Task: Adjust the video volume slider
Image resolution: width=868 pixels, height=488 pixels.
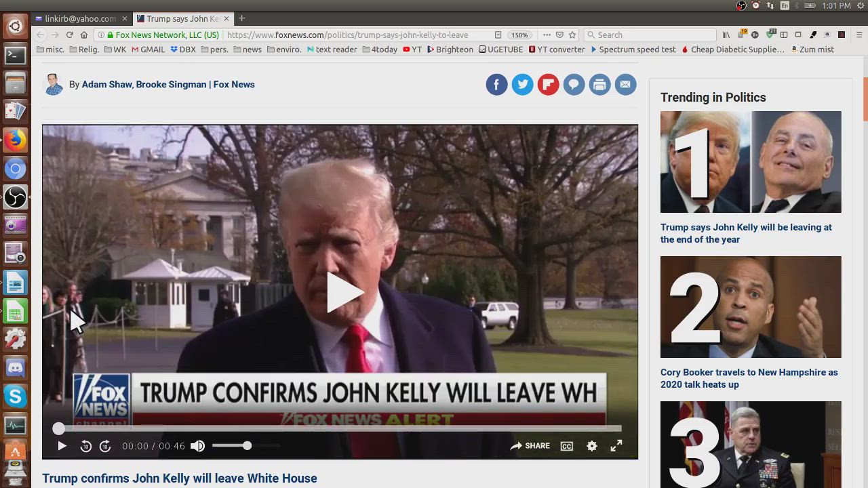Action: pos(247,446)
